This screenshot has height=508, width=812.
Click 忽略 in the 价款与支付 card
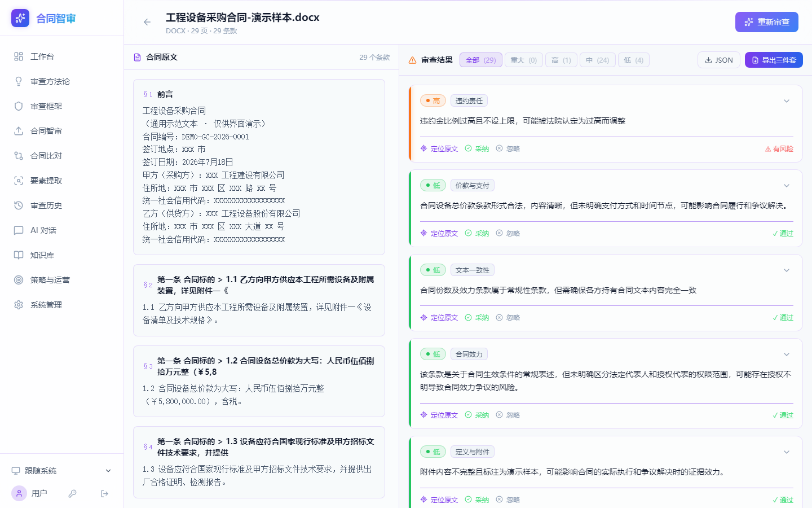pos(507,234)
